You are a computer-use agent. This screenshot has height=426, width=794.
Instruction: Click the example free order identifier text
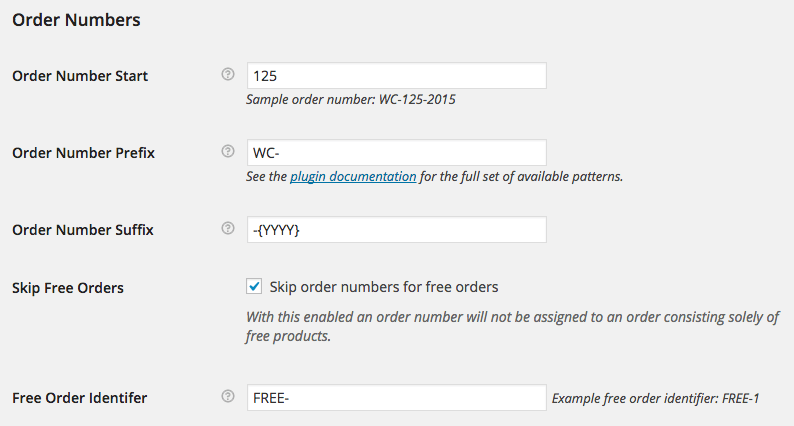click(x=656, y=399)
